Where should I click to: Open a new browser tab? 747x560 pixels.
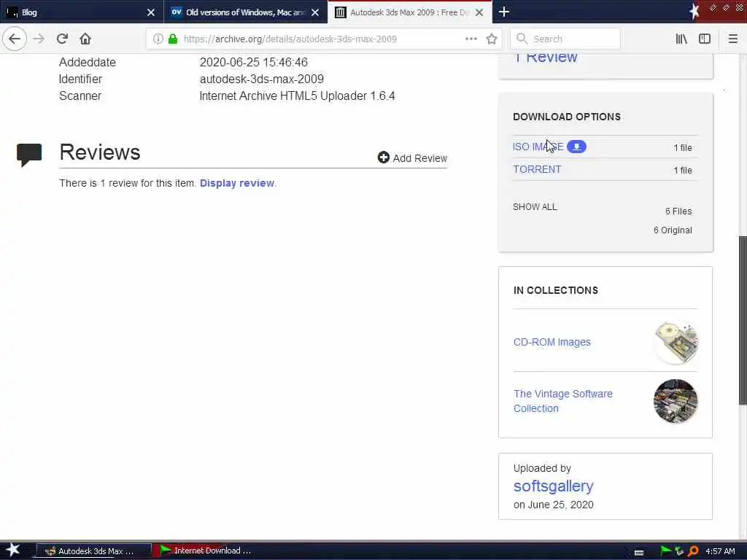coord(504,12)
